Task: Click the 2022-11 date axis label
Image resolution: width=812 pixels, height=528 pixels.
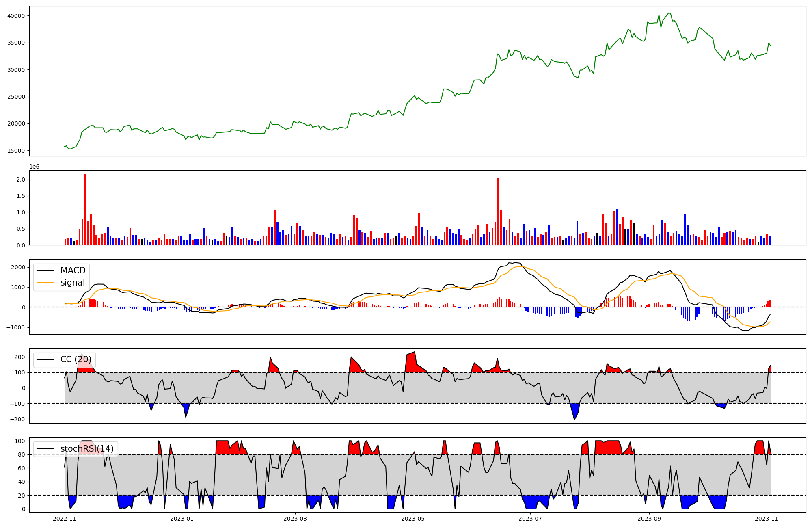Action: (65, 519)
